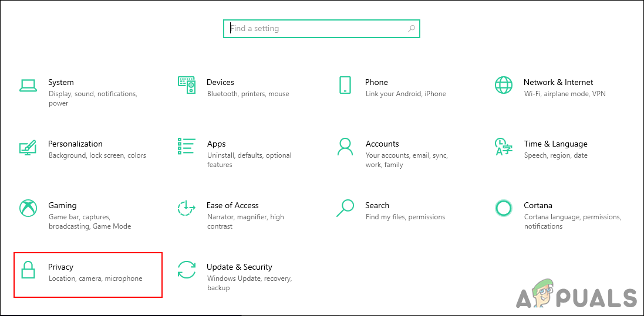Click 'Wi-Fi, airplane mode, VPN' text
The image size is (644, 316).
[x=565, y=94]
